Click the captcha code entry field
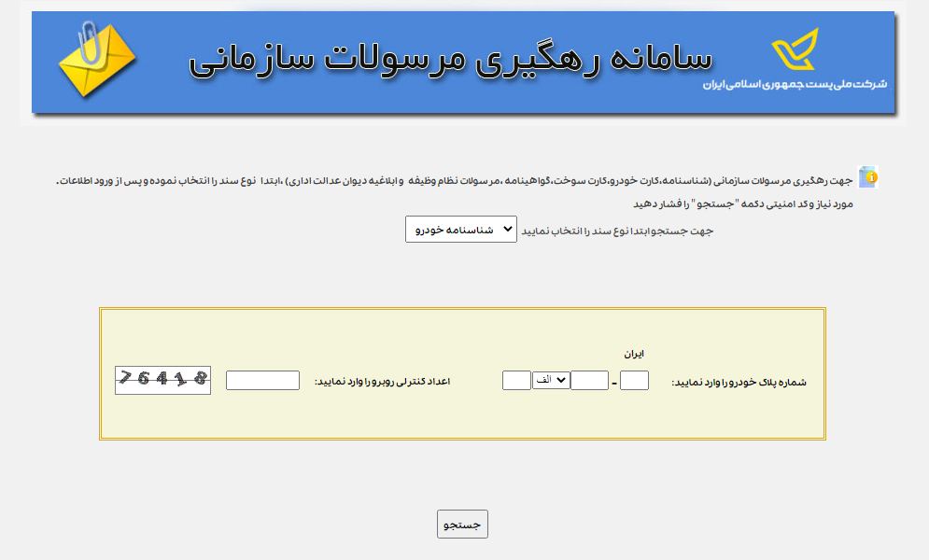The image size is (929, 560). [262, 380]
